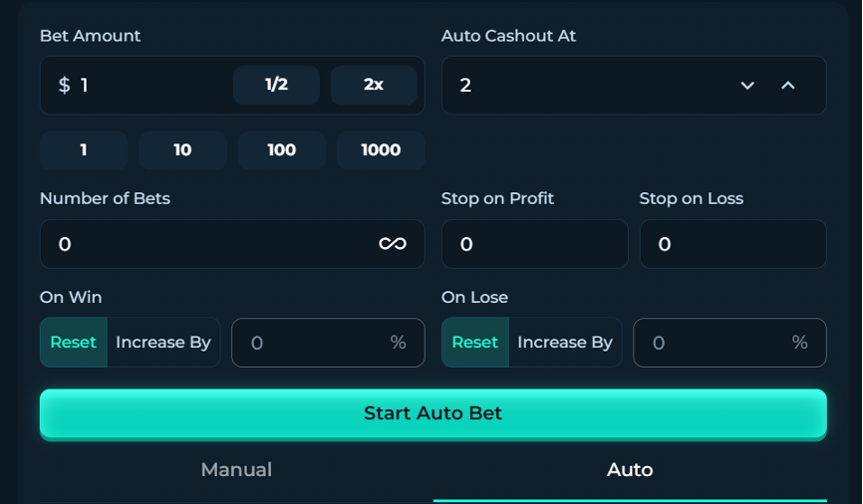The height and width of the screenshot is (504, 863).
Task: Enable Increase By under On Win
Action: (x=163, y=343)
